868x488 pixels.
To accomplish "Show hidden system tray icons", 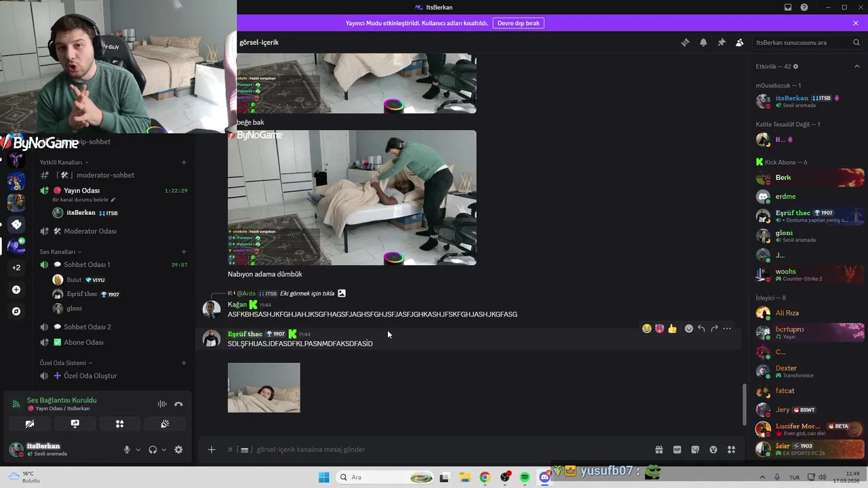I will pyautogui.click(x=762, y=477).
